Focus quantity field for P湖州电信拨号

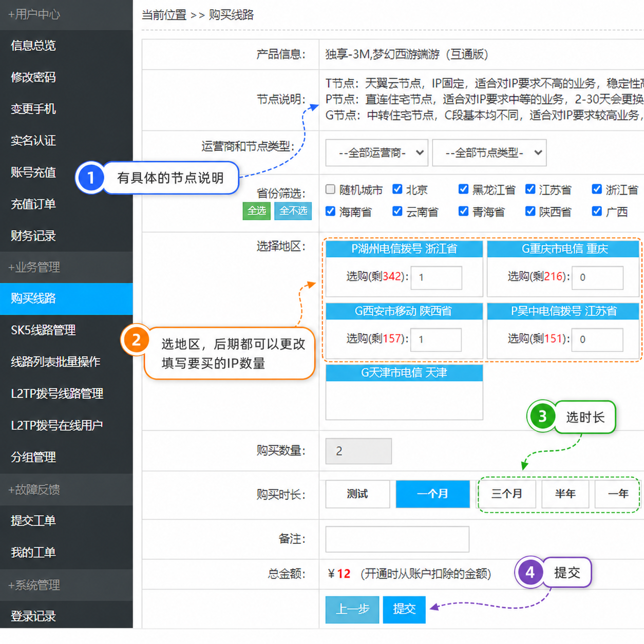(437, 278)
